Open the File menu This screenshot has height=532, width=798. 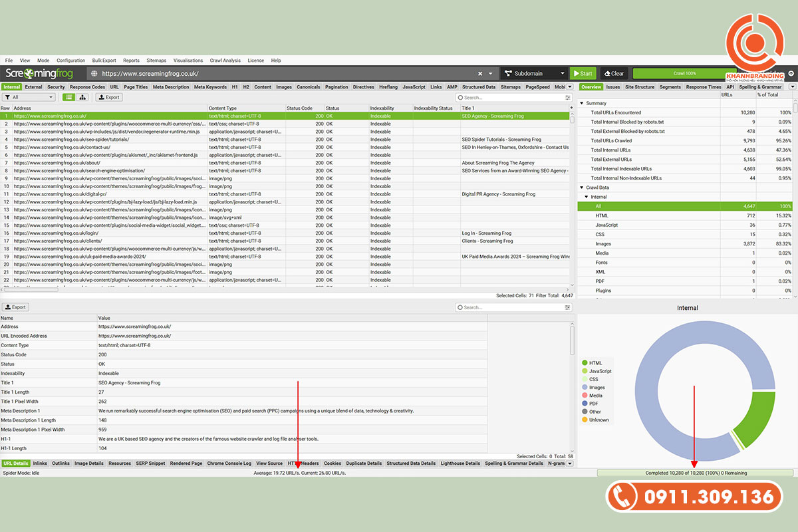[9, 61]
